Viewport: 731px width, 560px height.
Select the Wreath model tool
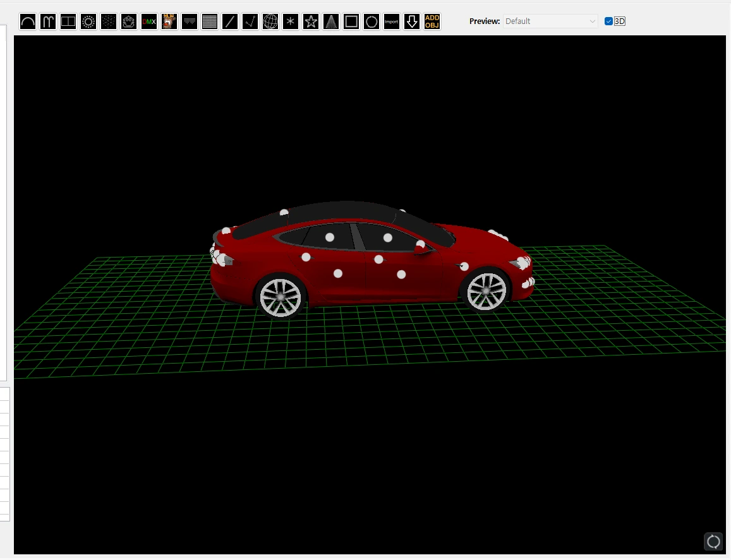pyautogui.click(x=372, y=21)
